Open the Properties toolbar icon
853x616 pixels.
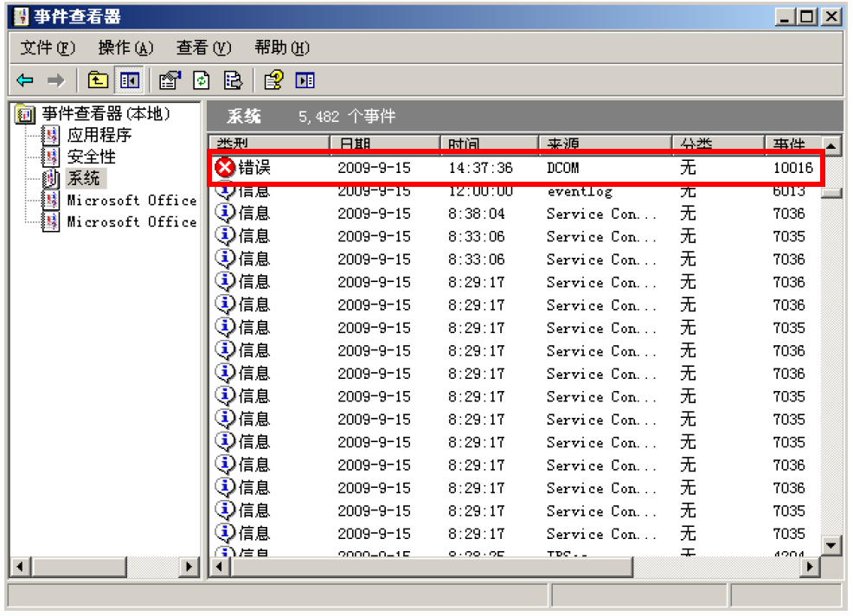[x=170, y=80]
